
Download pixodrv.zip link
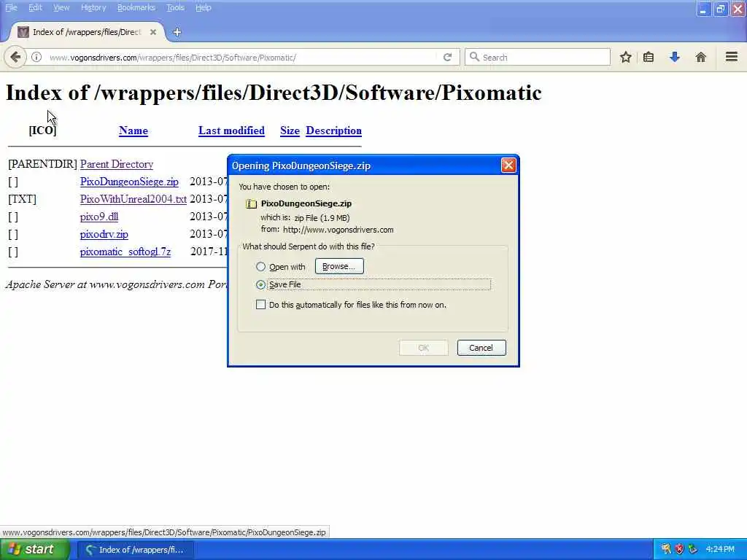104,234
